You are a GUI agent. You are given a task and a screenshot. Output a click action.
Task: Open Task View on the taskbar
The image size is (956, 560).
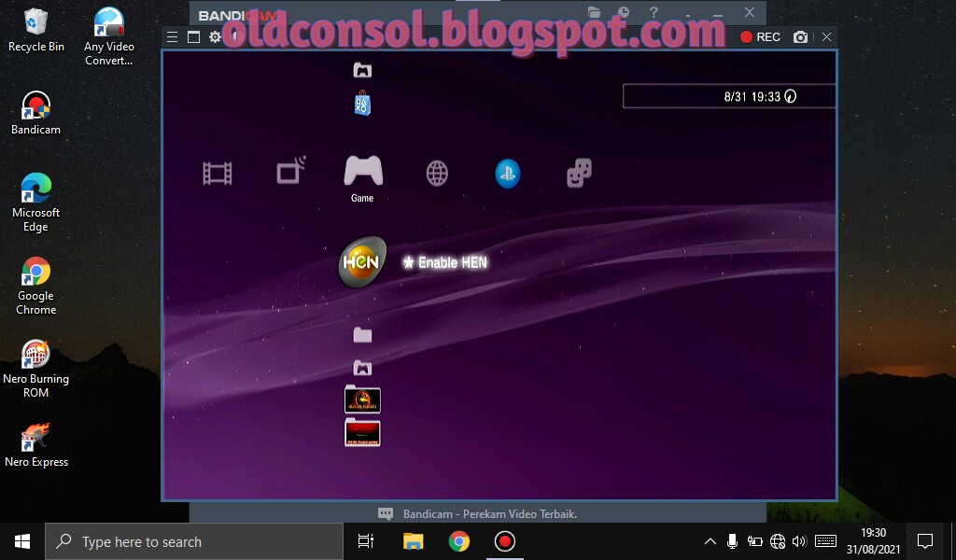coord(366,541)
